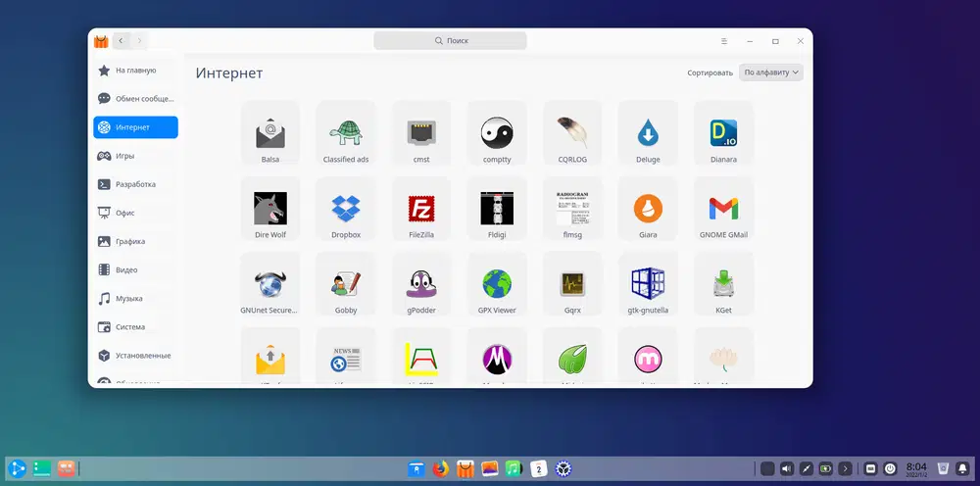Click the gtk-gnutella app icon
Screen dimensions: 980x486
coord(648,284)
